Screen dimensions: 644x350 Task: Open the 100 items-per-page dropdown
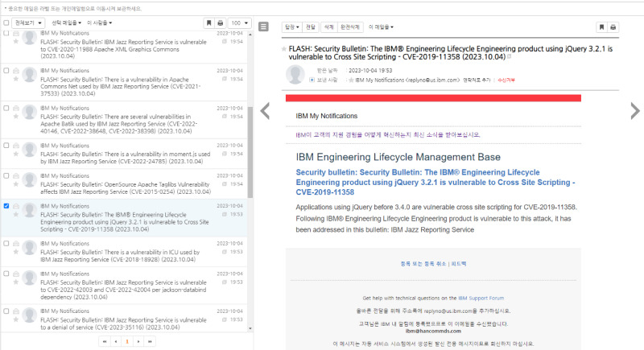240,23
